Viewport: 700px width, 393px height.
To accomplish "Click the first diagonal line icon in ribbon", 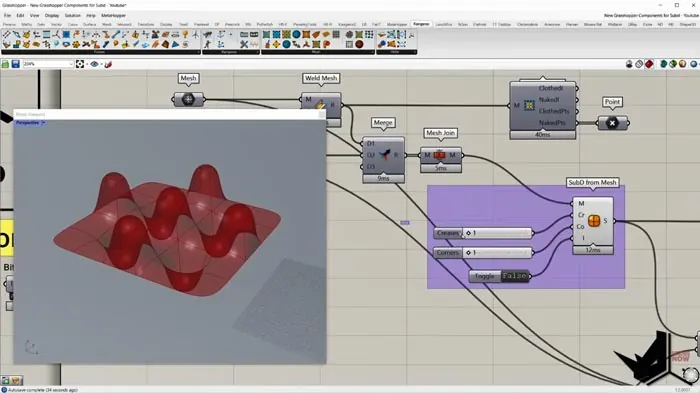I will (6, 34).
